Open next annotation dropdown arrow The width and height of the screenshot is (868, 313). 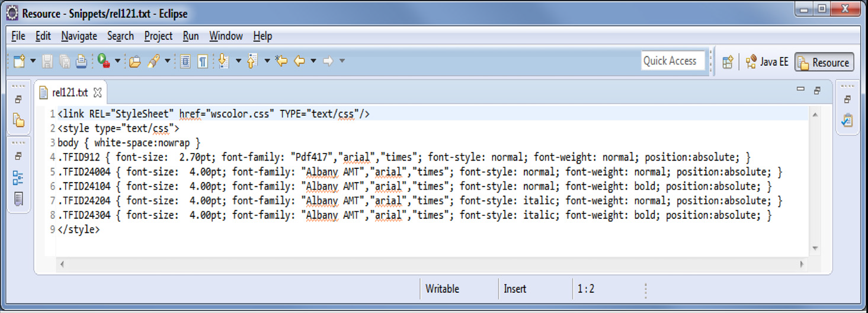point(238,61)
